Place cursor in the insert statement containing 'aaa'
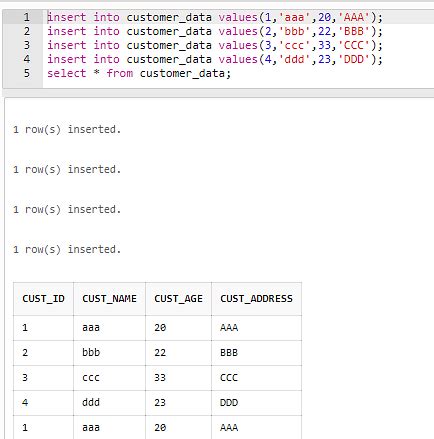The width and height of the screenshot is (434, 439). [215, 17]
